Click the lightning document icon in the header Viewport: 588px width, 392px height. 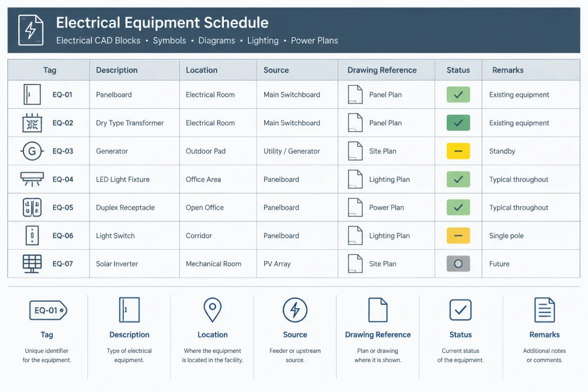(31, 30)
